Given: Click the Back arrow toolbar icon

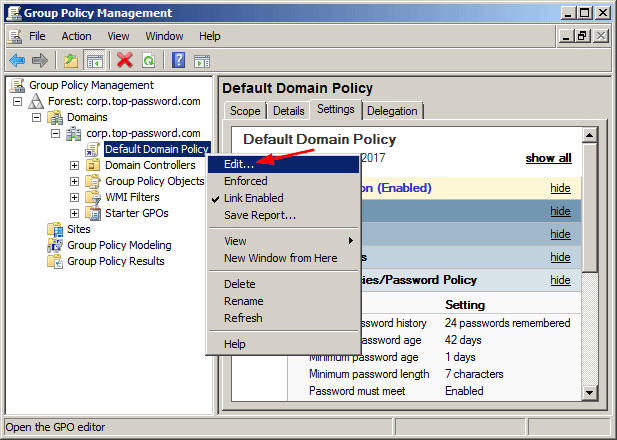Looking at the screenshot, I should pyautogui.click(x=18, y=60).
